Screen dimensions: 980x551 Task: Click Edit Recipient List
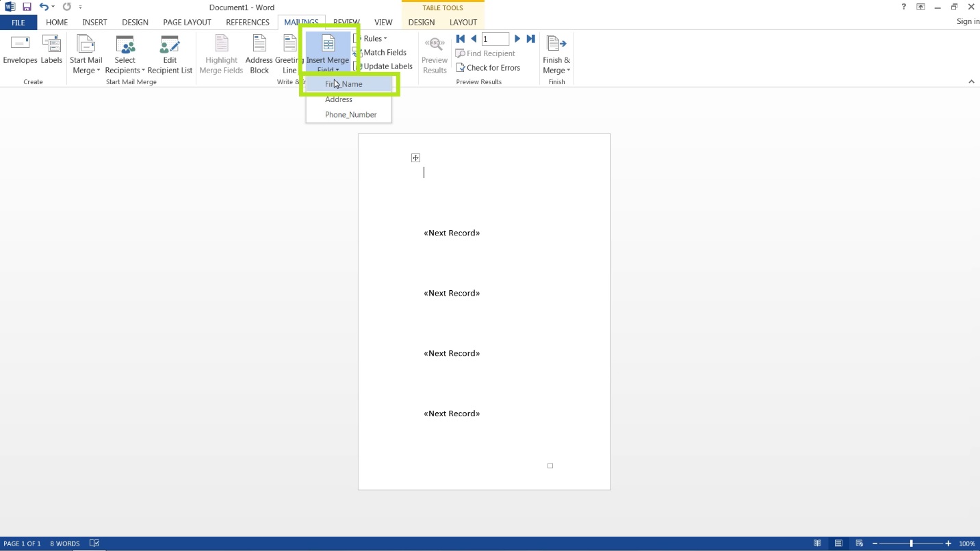click(170, 55)
